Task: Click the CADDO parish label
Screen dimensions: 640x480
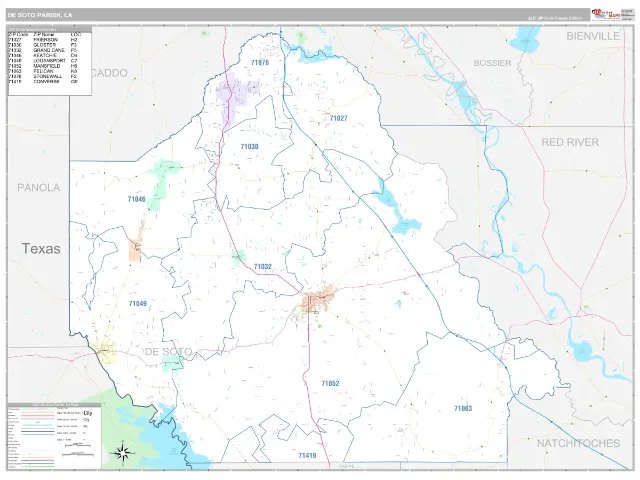Action: [x=109, y=73]
